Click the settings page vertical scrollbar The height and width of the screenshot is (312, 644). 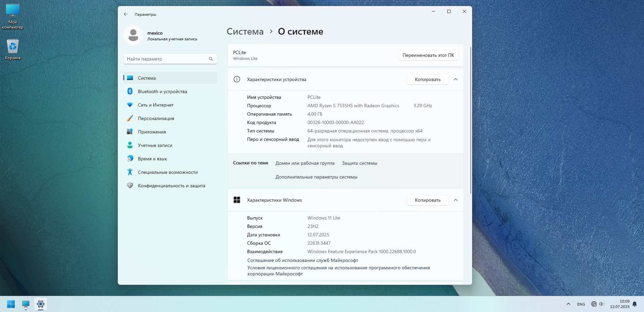point(471,120)
